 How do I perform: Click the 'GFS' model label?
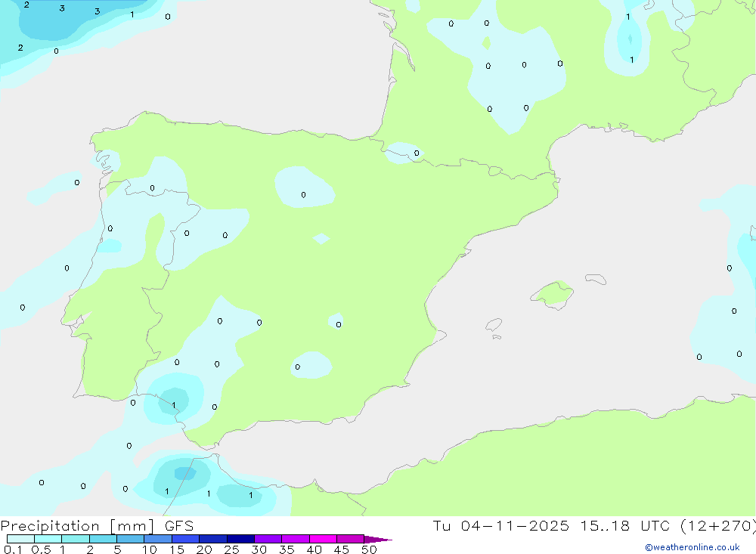(179, 525)
